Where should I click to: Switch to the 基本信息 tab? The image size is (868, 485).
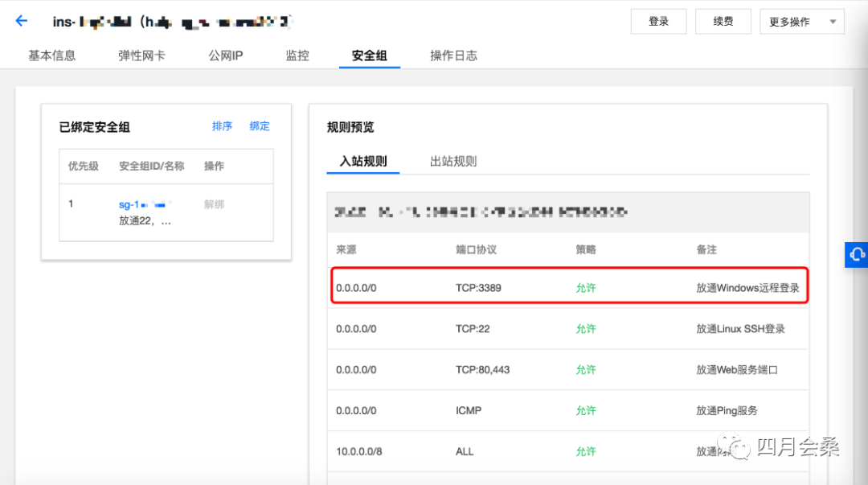(x=52, y=55)
